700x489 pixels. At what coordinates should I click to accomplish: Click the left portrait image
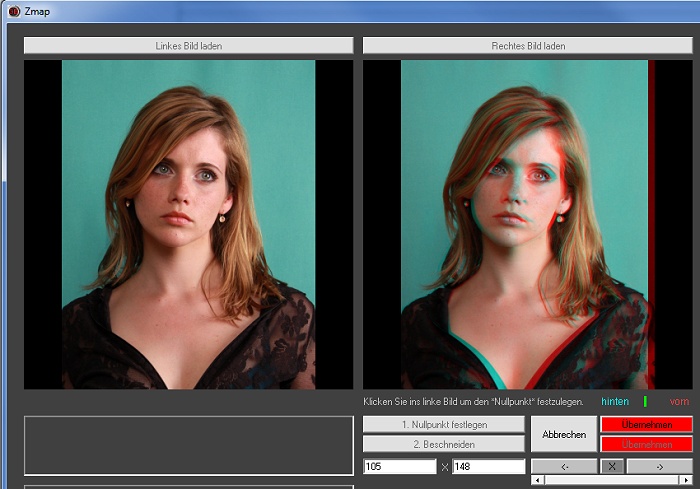(188, 224)
